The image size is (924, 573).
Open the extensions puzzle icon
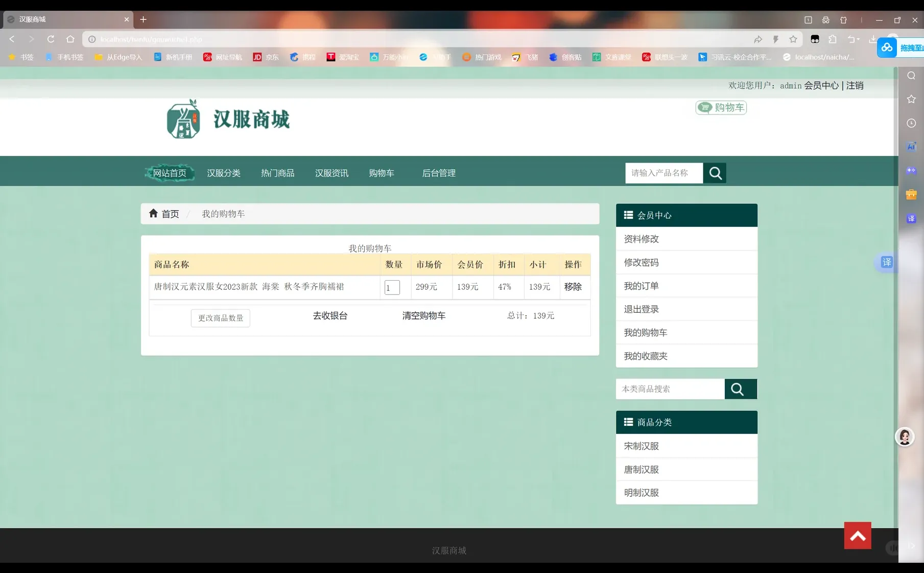833,39
